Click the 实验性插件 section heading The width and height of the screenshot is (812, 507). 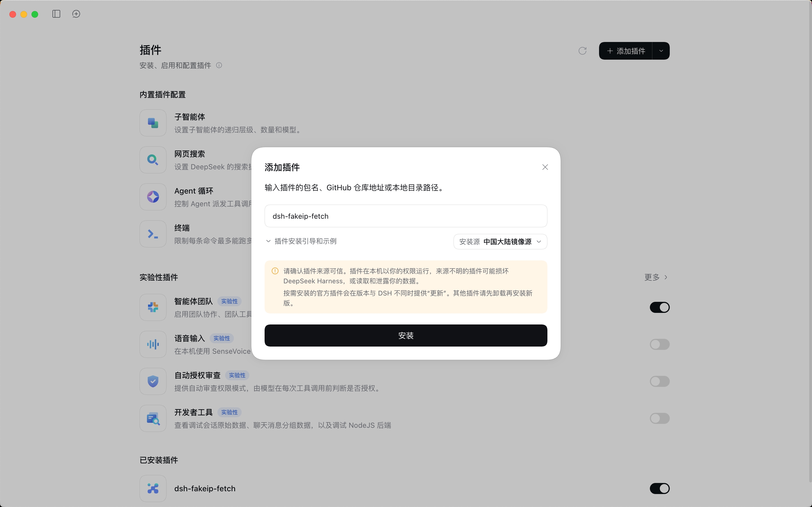coord(159,277)
